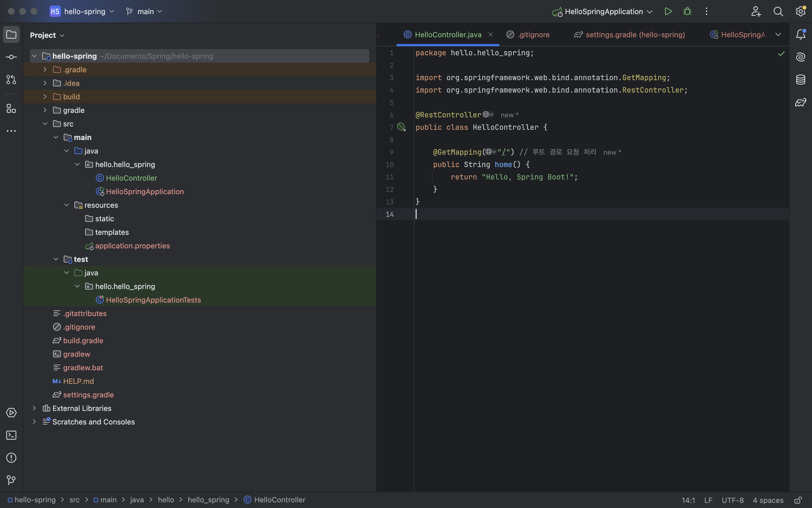Collapse the src folder

click(45, 124)
